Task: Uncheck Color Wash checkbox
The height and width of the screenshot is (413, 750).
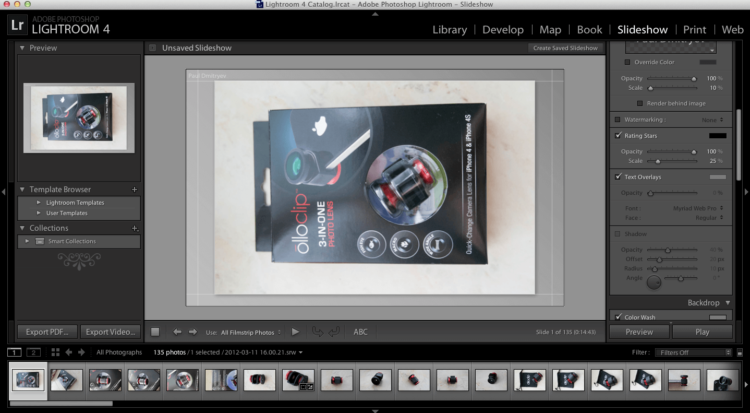Action: (x=618, y=317)
